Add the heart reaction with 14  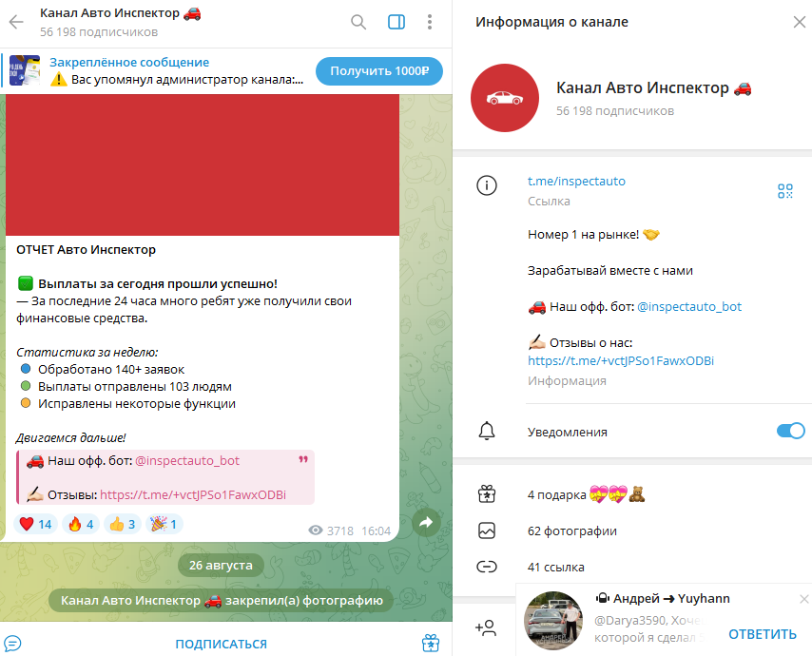(x=35, y=524)
